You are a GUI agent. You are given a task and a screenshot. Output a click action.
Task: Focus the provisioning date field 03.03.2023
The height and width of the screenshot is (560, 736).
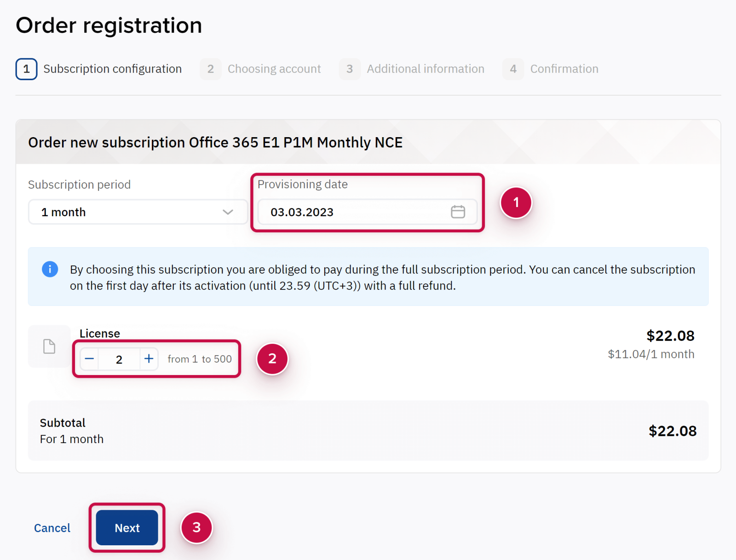pos(350,212)
